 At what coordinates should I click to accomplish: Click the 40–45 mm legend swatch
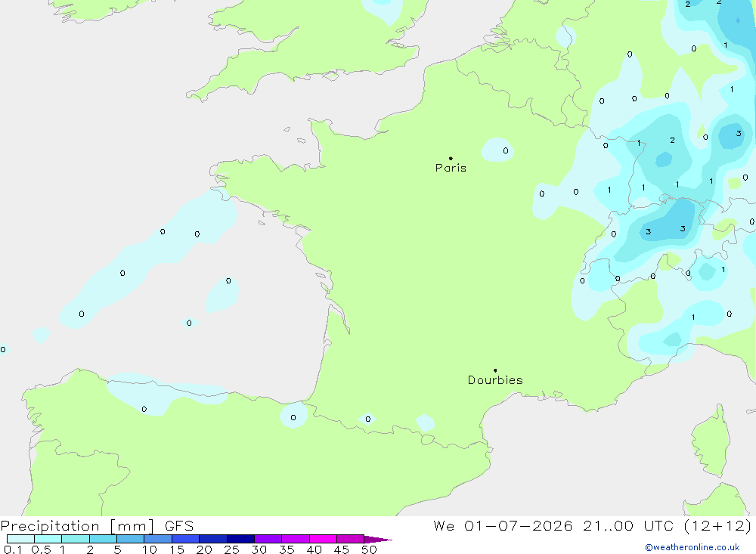[323, 539]
